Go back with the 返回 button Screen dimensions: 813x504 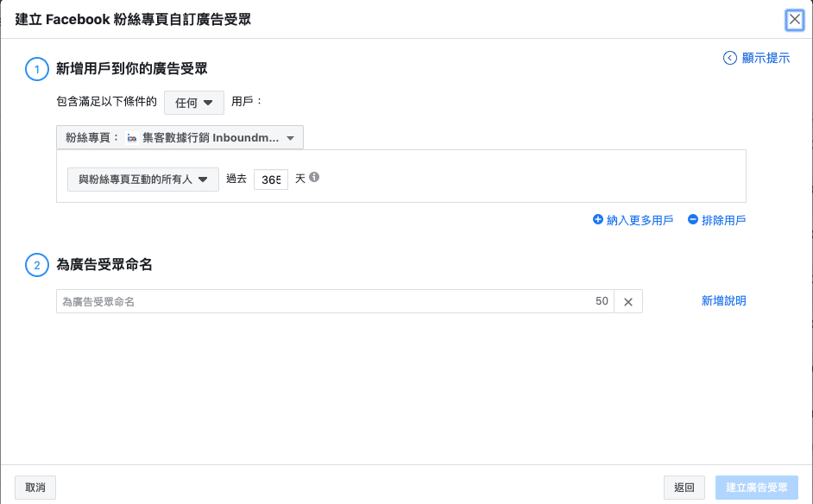point(684,488)
